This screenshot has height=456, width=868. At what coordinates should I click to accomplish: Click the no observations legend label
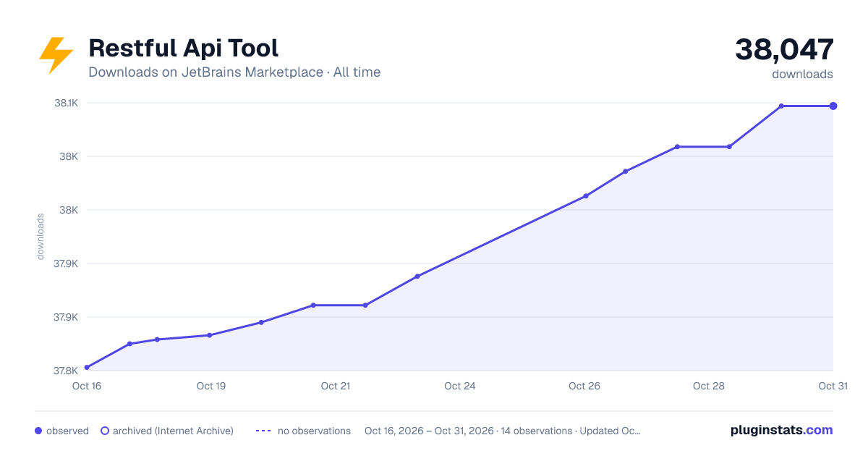pos(314,431)
